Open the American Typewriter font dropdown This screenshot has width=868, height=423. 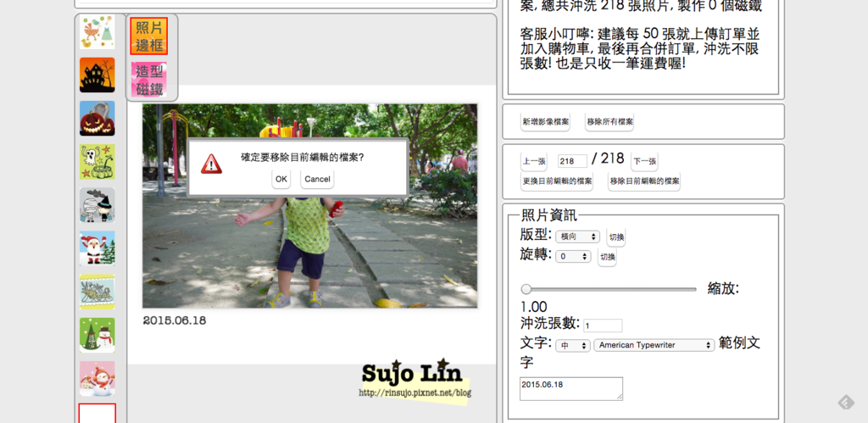pyautogui.click(x=654, y=345)
